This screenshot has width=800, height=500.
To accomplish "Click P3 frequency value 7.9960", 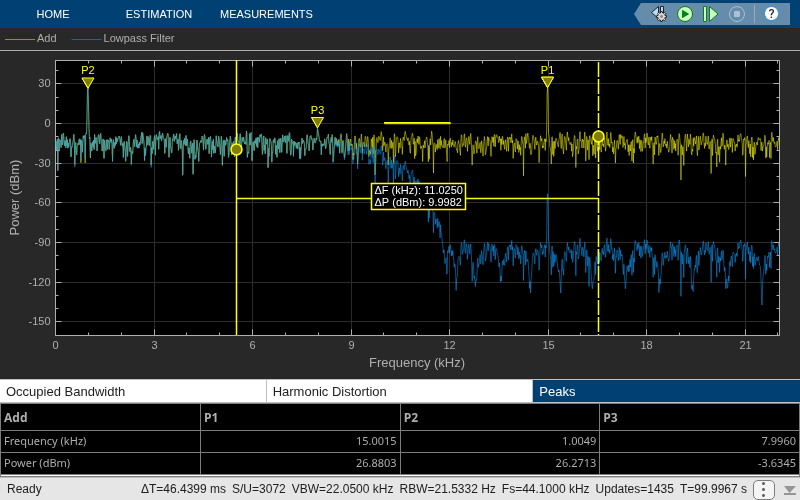I will pos(778,441).
